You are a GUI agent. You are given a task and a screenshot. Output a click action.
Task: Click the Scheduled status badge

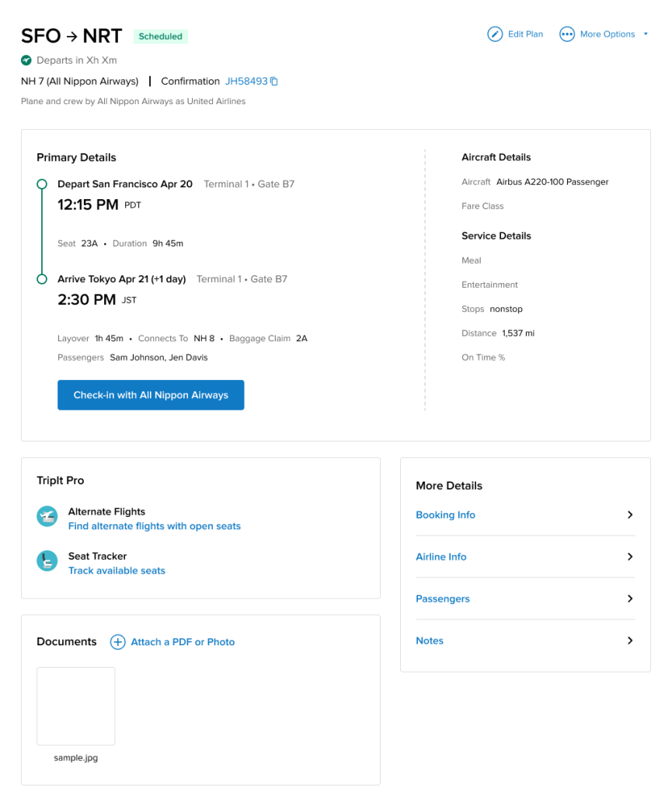(161, 37)
